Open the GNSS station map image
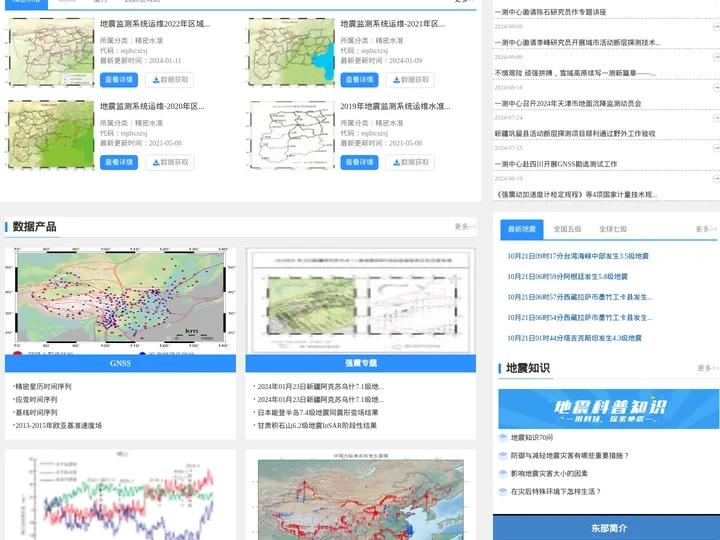Screen dimensions: 720x540 [120, 301]
